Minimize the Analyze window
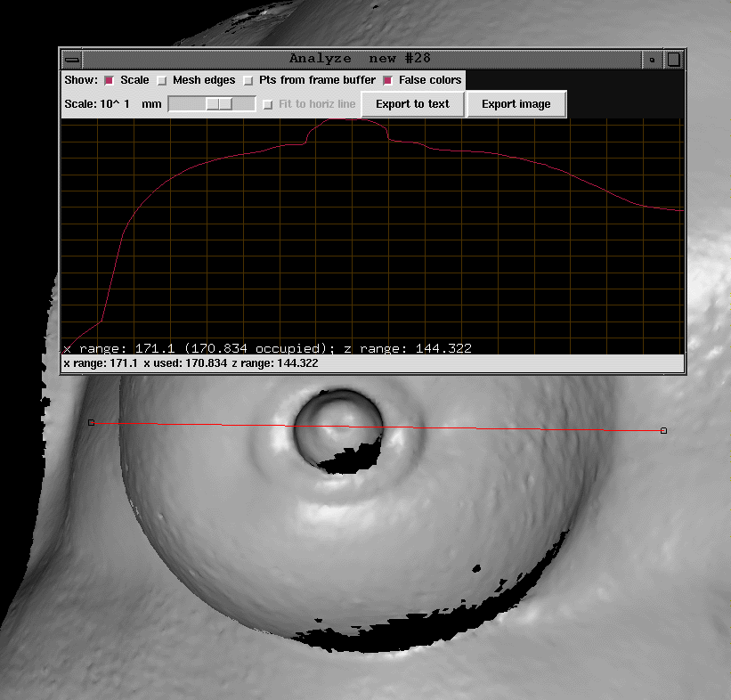 pos(653,59)
